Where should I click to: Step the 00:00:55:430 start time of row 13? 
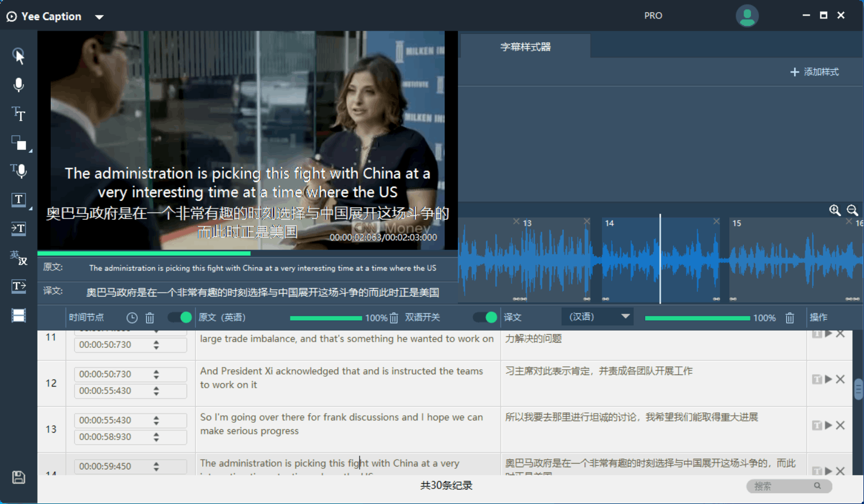pos(156,420)
